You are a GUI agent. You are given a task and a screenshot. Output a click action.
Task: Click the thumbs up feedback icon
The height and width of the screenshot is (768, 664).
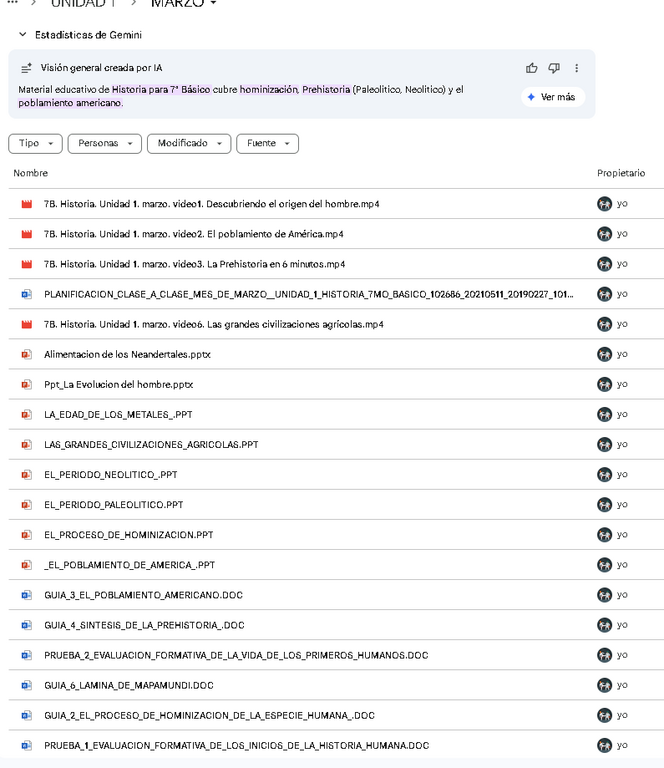[531, 68]
